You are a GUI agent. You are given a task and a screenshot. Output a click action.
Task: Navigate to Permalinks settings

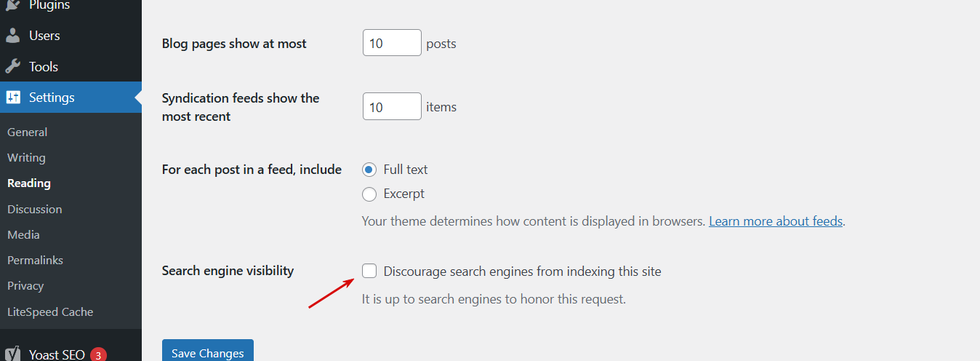(35, 261)
